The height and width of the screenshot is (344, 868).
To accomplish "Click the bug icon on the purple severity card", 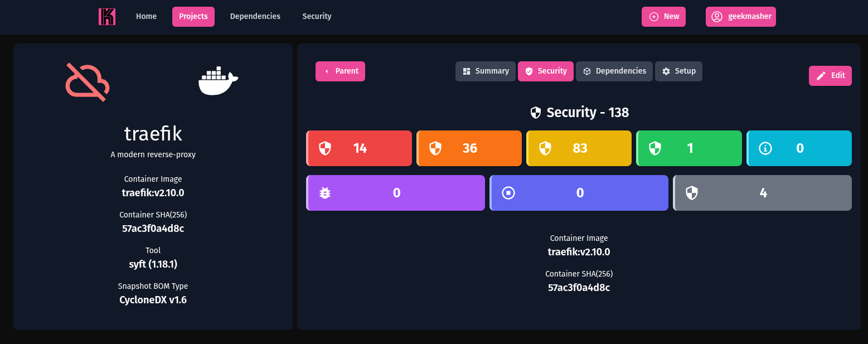I will click(325, 192).
